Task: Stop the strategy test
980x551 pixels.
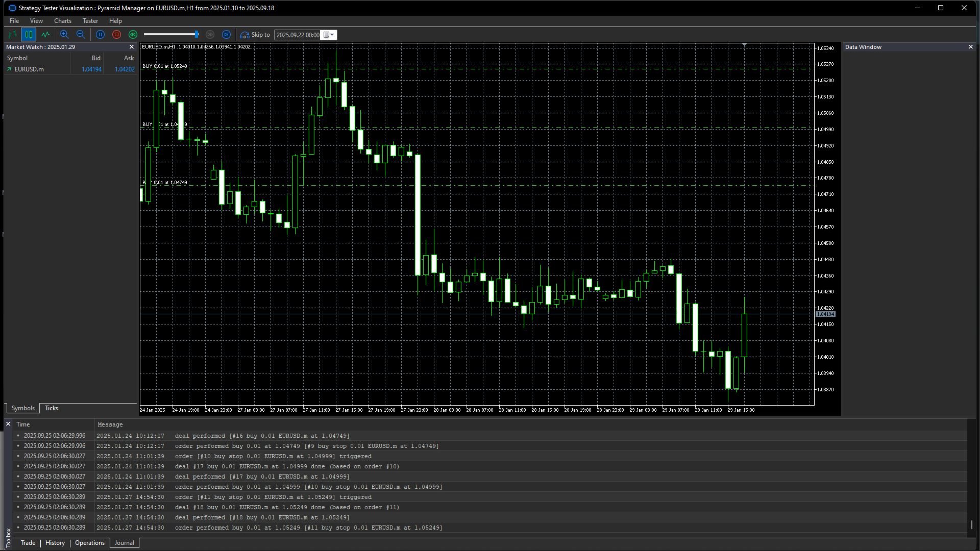Action: pos(117,35)
